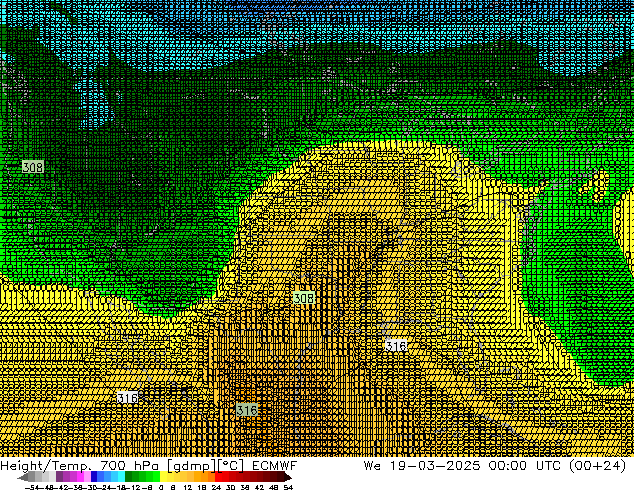Click the "00:00 UTC" time text

524,465
